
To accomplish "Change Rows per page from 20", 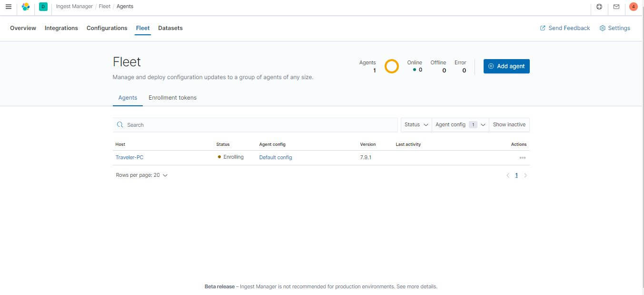I will tap(141, 175).
